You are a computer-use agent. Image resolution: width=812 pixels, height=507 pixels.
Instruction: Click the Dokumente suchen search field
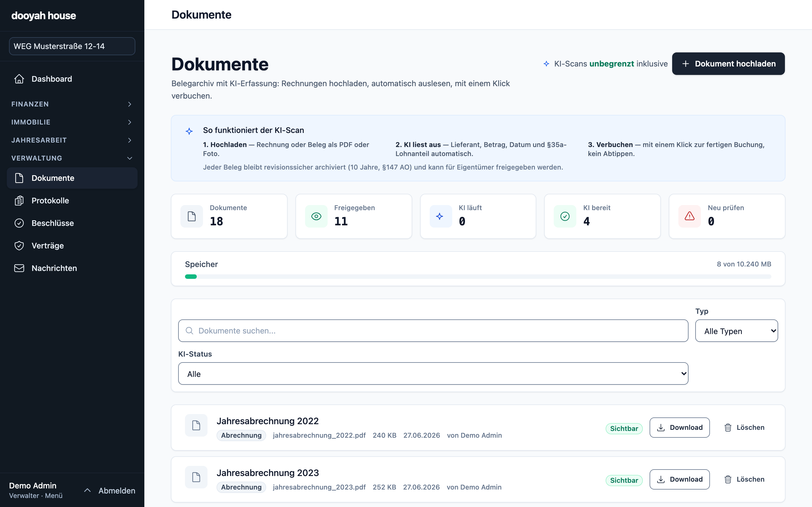(433, 331)
